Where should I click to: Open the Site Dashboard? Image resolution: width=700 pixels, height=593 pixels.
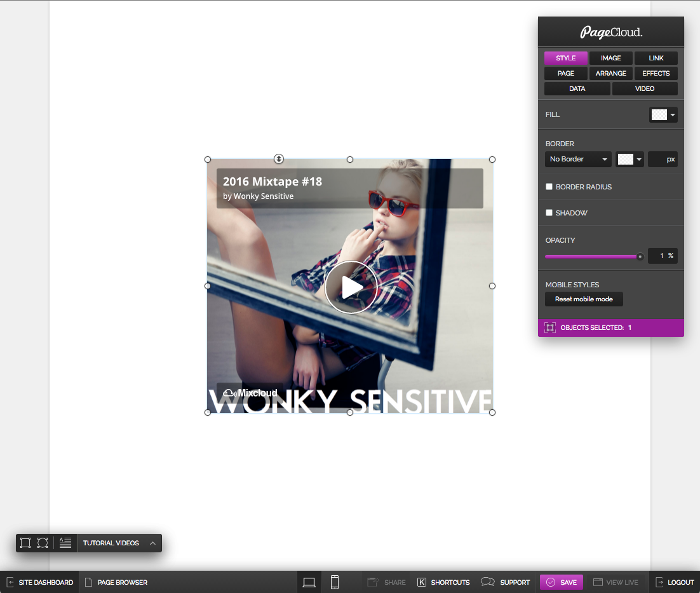pos(40,582)
